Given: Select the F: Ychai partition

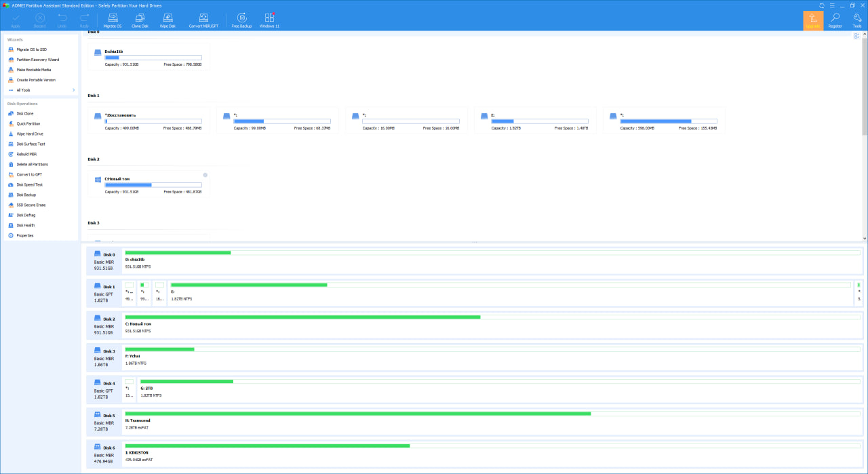Looking at the screenshot, I should pos(492,357).
